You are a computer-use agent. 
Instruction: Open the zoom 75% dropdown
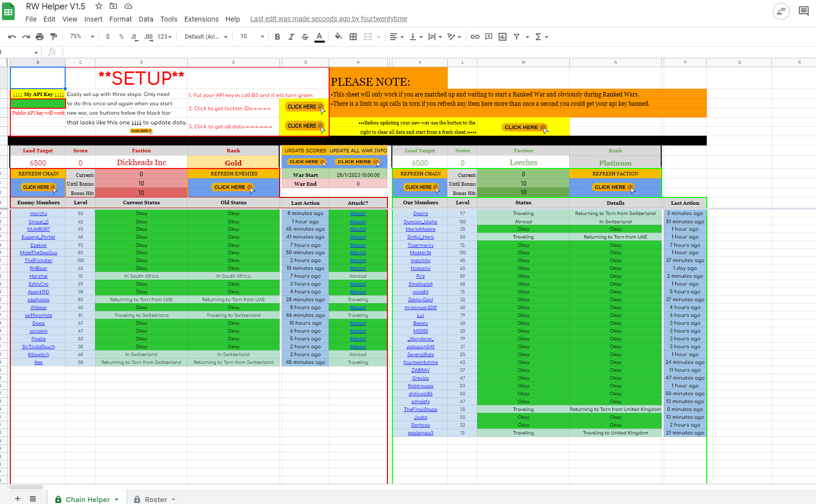click(x=82, y=37)
